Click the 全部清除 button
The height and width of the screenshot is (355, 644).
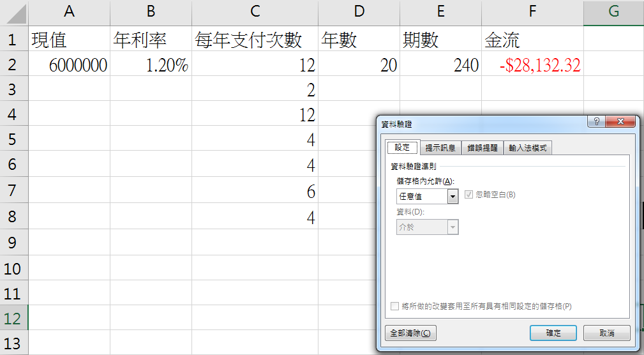[x=410, y=333]
